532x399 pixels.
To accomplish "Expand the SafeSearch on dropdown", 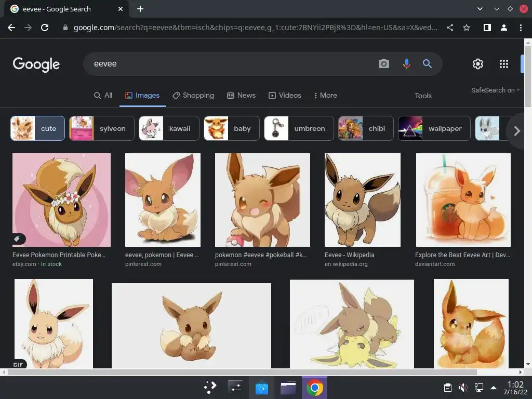I will coord(495,90).
